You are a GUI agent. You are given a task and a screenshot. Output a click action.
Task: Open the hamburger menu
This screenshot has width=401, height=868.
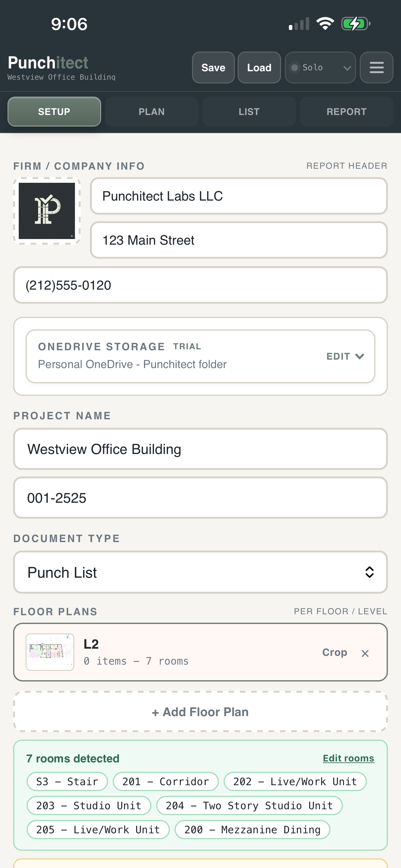(376, 67)
